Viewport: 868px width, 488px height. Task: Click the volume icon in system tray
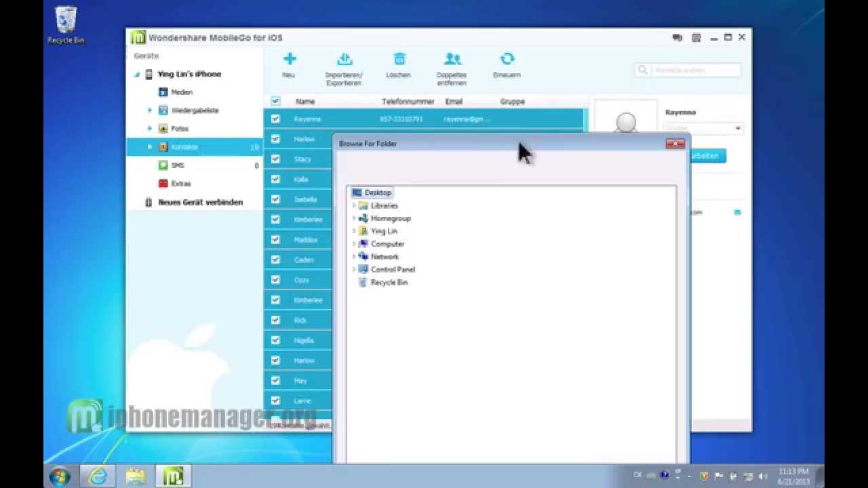pyautogui.click(x=762, y=476)
